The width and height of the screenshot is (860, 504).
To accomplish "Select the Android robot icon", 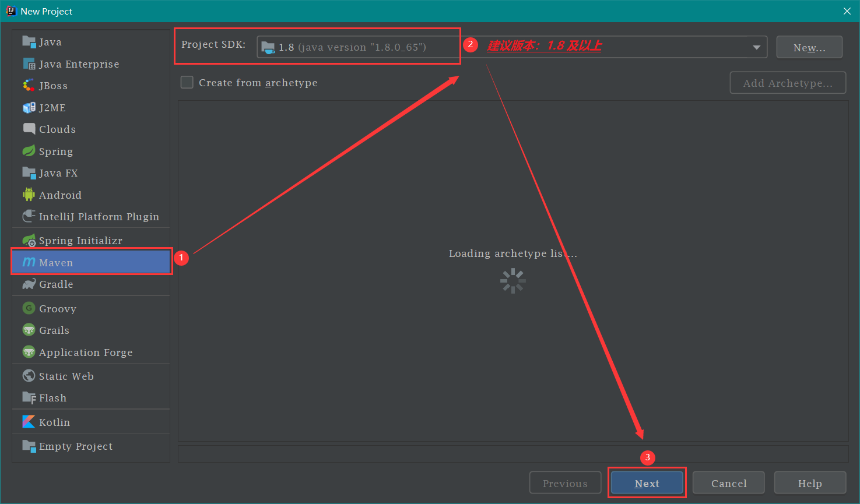I will [x=29, y=195].
